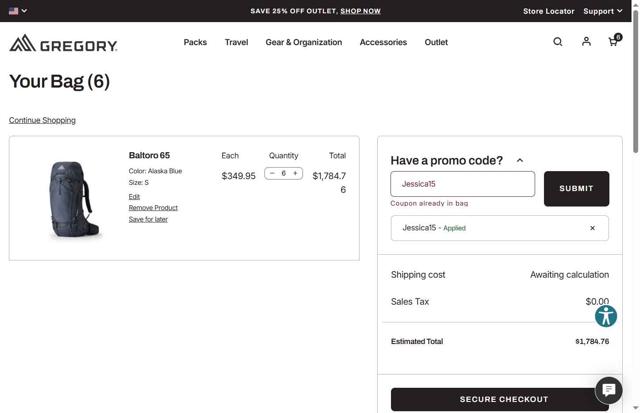Click the Secure Checkout button
The height and width of the screenshot is (413, 640).
click(x=500, y=399)
